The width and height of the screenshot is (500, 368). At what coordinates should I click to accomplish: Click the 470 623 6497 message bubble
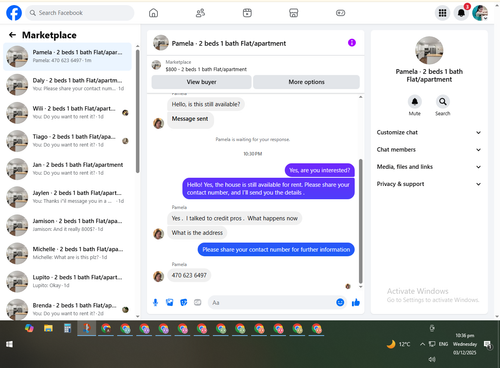(189, 275)
